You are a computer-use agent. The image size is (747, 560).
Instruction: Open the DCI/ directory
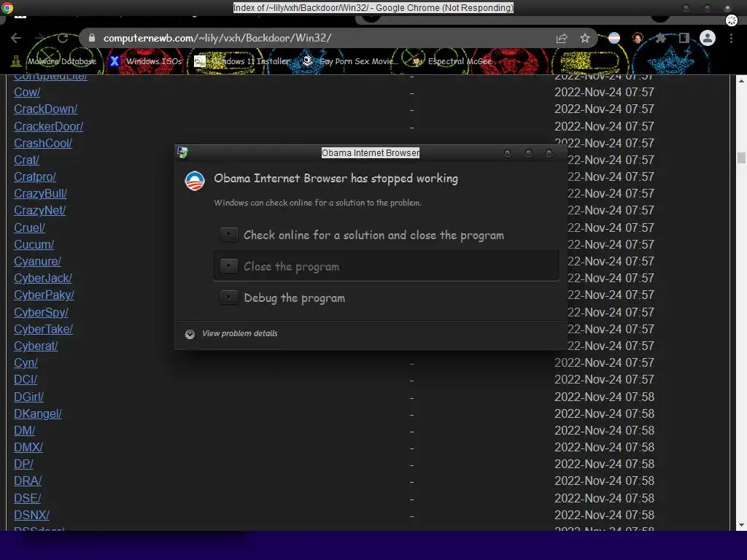(x=26, y=379)
